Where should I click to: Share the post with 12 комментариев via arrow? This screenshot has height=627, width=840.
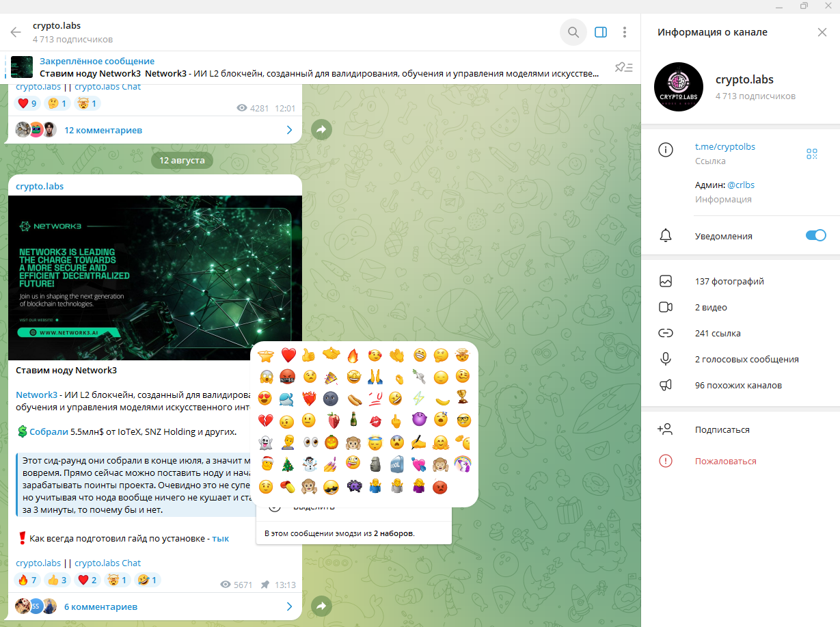tap(322, 130)
